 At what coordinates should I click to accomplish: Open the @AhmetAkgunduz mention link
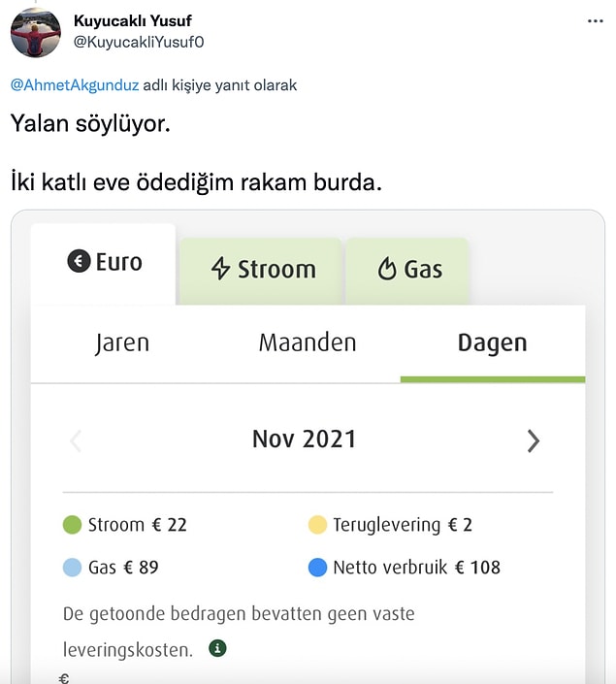[x=75, y=84]
